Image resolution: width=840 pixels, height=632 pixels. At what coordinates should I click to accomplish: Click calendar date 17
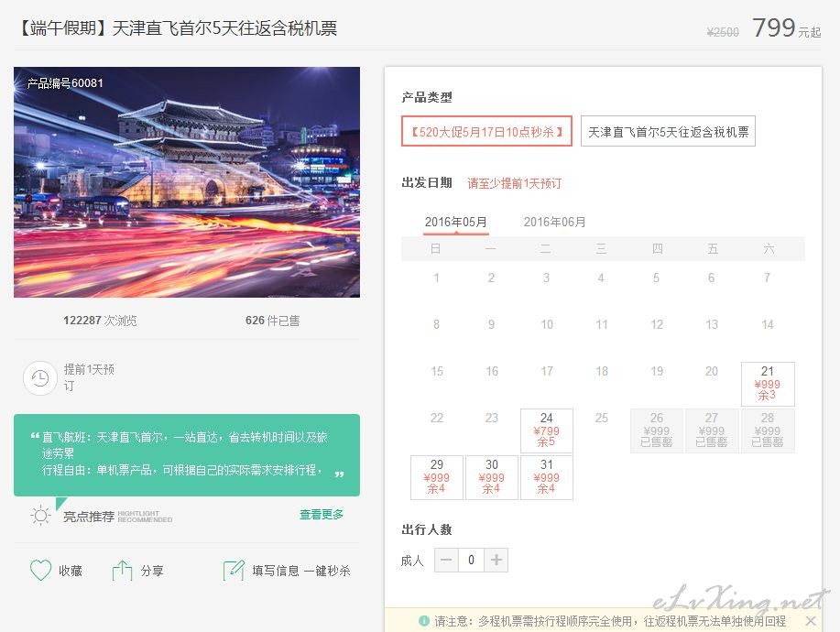(x=547, y=371)
